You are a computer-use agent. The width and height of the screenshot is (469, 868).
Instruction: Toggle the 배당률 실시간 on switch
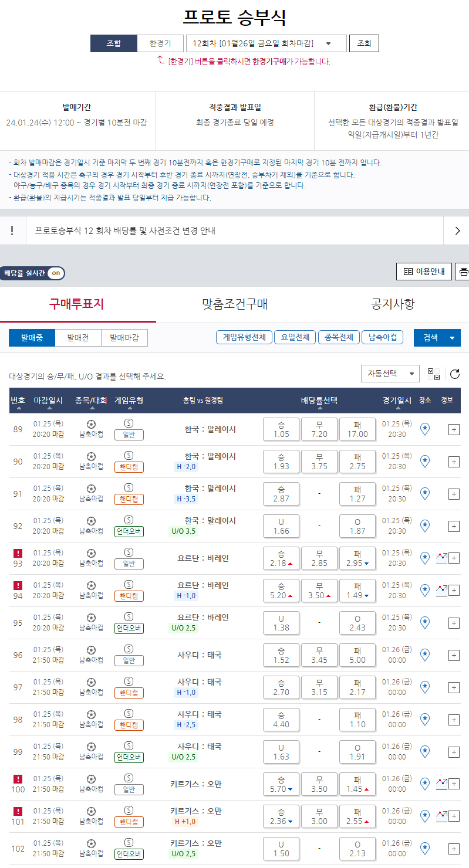(x=55, y=273)
